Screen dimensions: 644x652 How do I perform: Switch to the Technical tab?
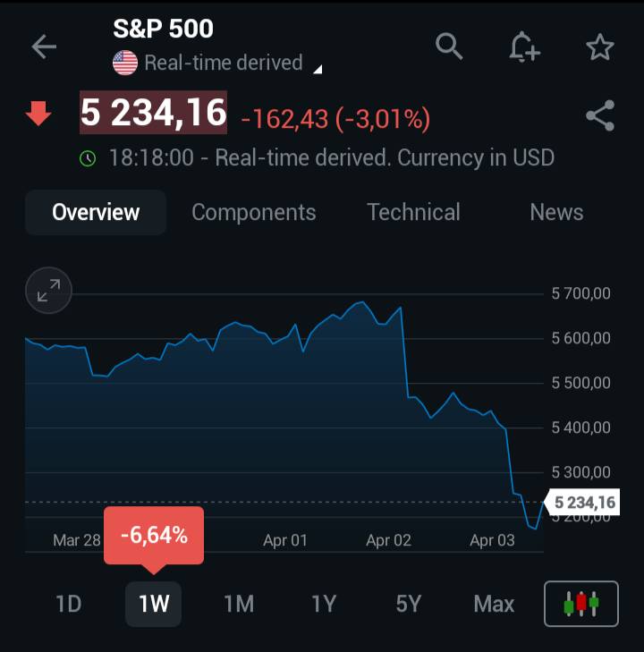pos(413,212)
